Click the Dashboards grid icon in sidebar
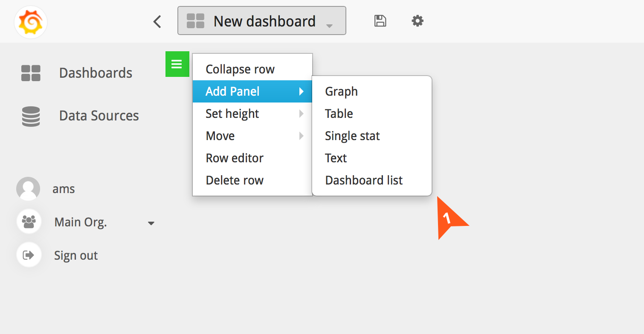 (31, 73)
